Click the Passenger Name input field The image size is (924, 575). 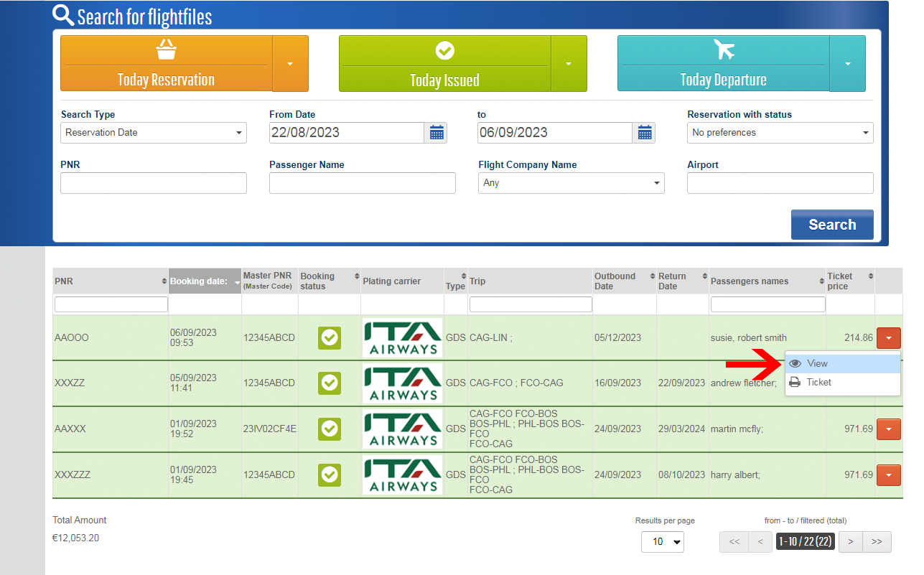click(x=362, y=183)
